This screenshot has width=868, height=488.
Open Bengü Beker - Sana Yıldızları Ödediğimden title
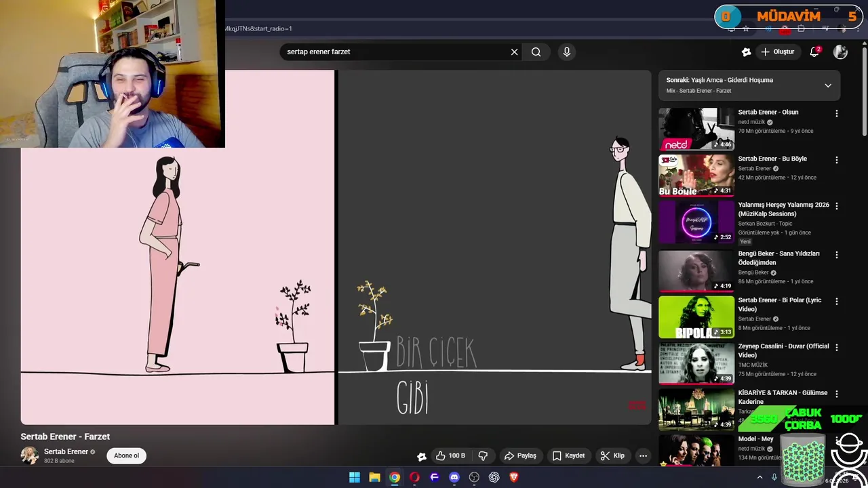coord(779,258)
